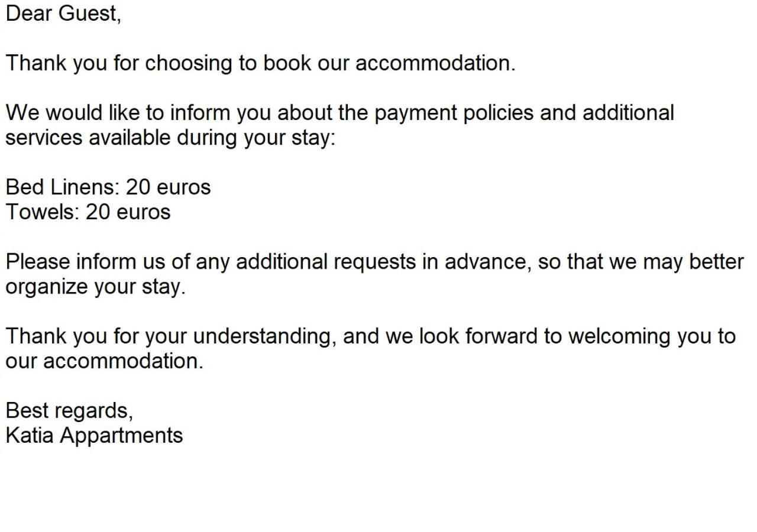Screen dimensions: 757x532
Task: Click the 'Best regards,' sign-off
Action: [x=69, y=410]
